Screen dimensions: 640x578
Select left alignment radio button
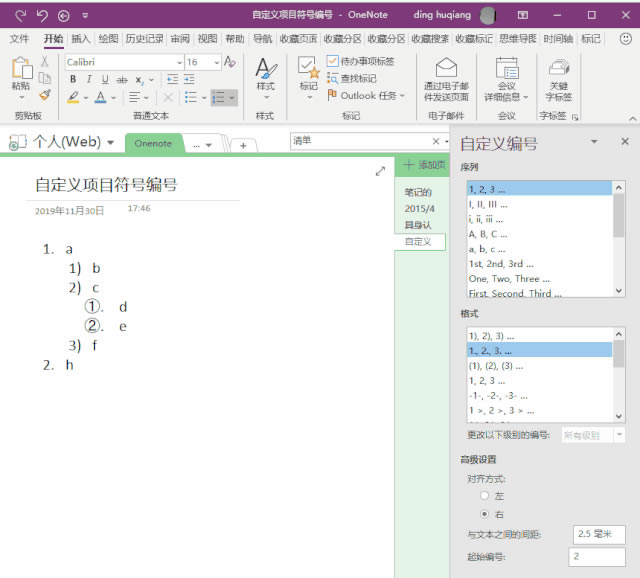484,496
